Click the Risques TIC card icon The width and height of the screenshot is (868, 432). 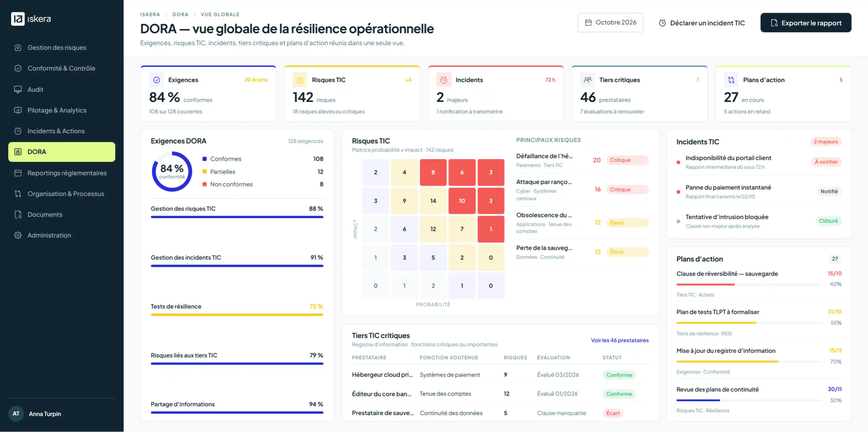coord(300,80)
